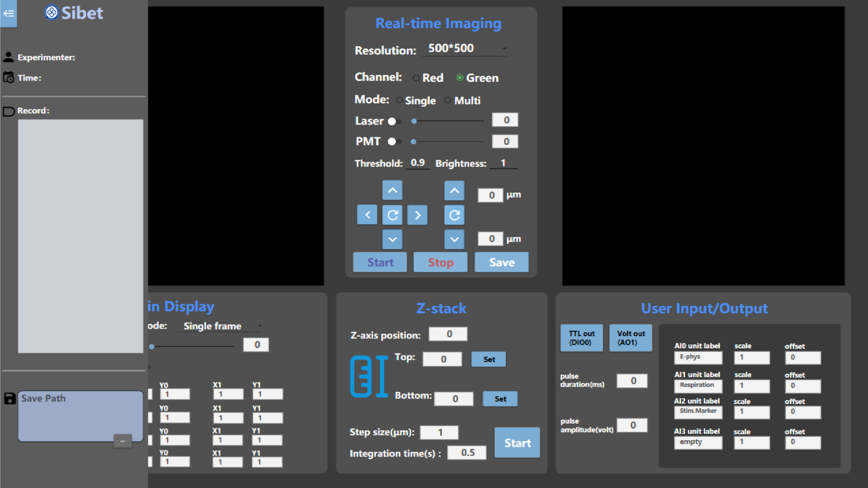Viewport: 868px width, 488px height.
Task: Click the XY stage reset refresh icon
Action: coord(392,215)
